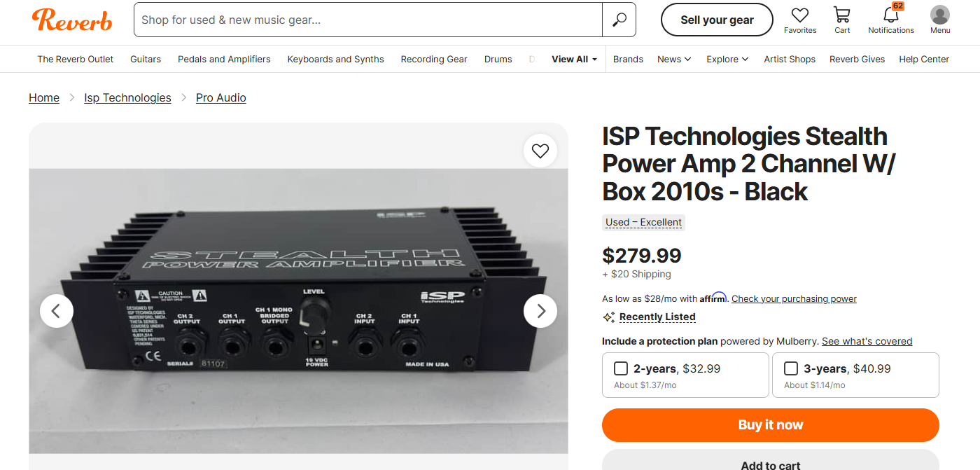Open Keyboards and Synths category
This screenshot has width=980, height=470.
[x=335, y=60]
